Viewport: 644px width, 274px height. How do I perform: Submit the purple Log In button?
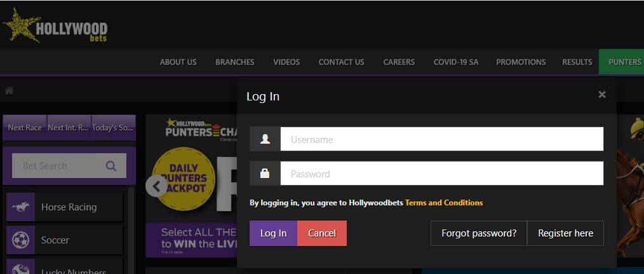(273, 233)
